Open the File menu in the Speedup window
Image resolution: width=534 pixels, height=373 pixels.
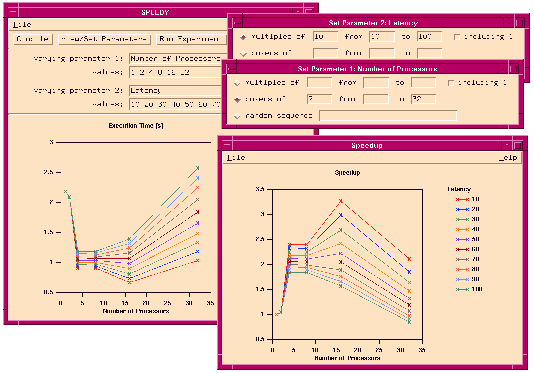coord(236,157)
